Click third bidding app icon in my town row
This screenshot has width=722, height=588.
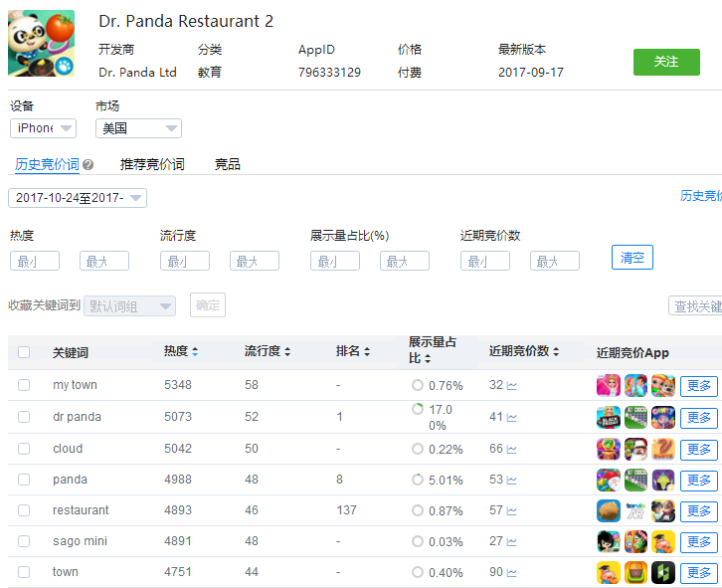tap(663, 385)
